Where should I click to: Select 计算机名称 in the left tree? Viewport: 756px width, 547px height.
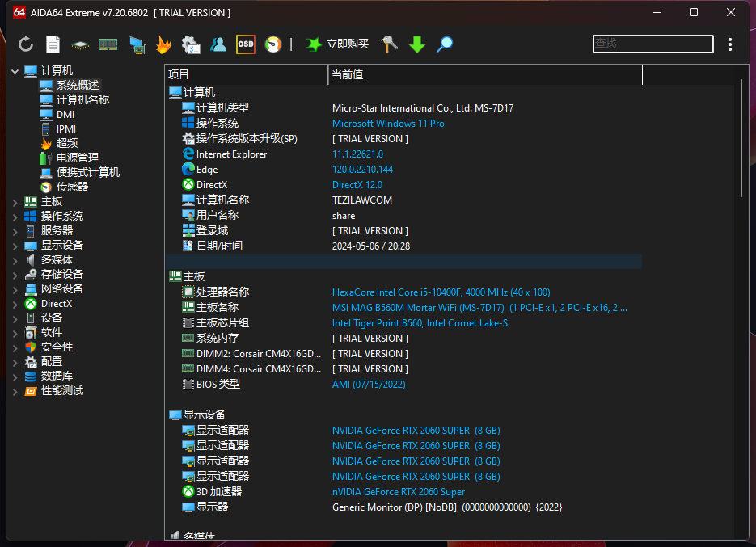coord(82,99)
